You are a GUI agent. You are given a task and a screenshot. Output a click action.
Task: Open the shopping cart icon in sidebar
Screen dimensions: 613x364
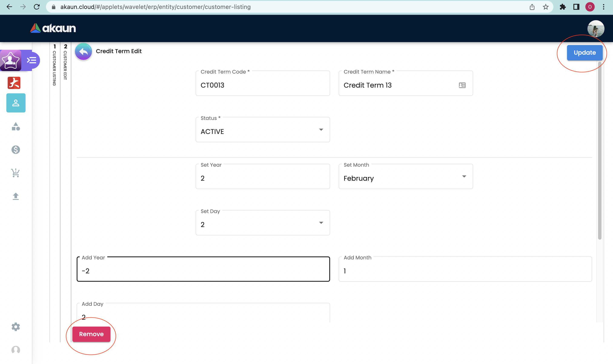point(16,173)
